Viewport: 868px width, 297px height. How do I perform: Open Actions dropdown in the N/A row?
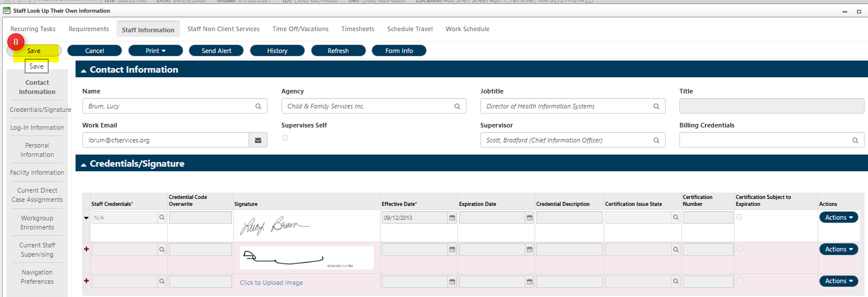839,217
